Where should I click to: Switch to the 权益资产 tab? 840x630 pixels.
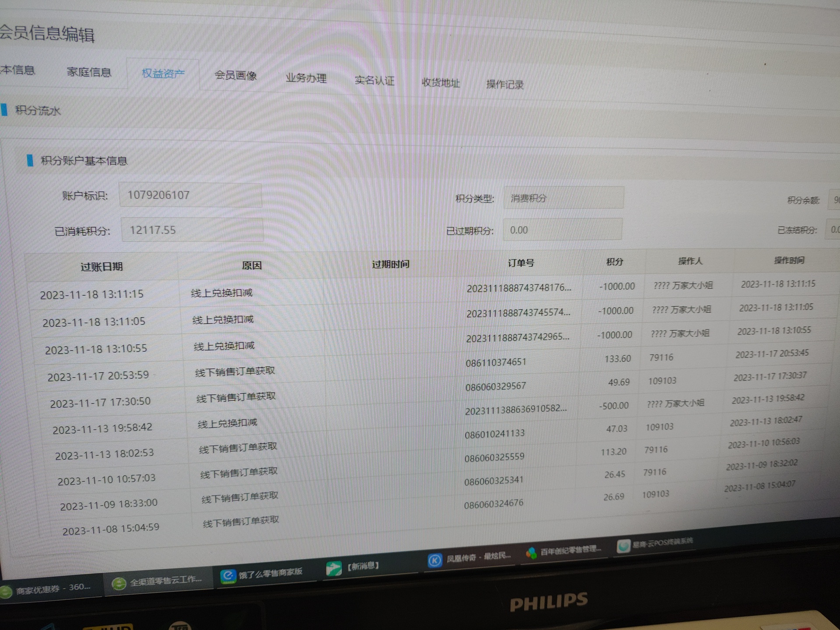click(163, 73)
